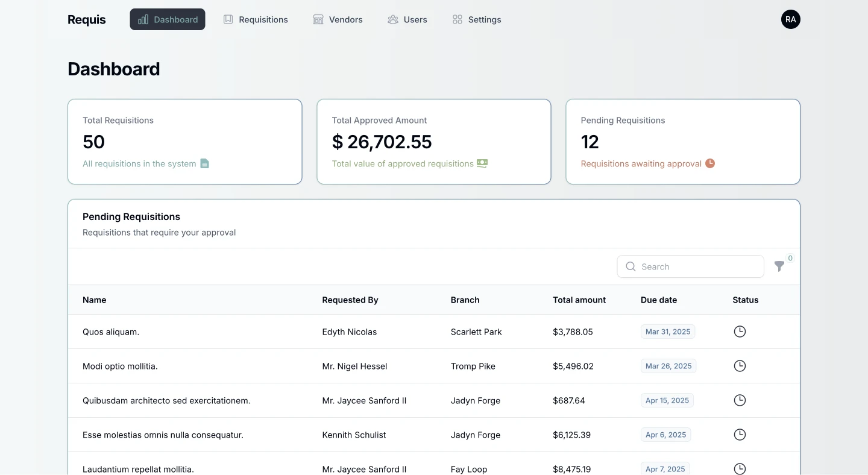868x475 pixels.
Task: Click the amount $5,496.02
Action: click(x=573, y=366)
